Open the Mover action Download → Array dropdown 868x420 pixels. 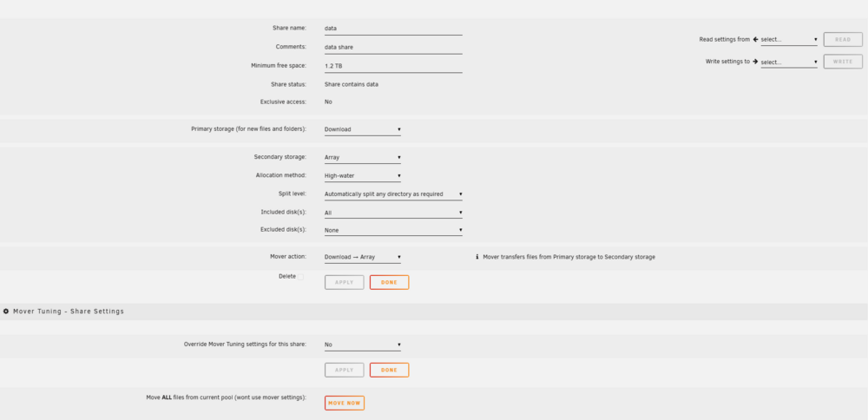[x=363, y=258]
